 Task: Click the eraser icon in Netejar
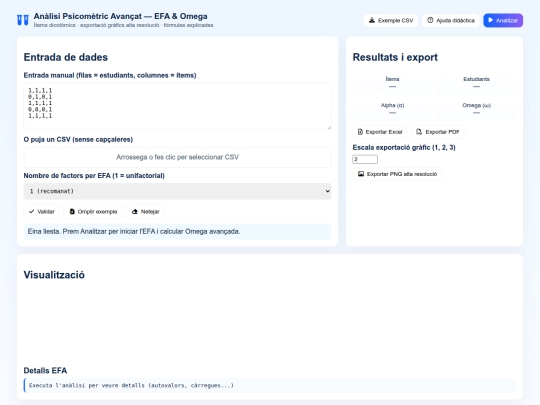click(x=135, y=211)
